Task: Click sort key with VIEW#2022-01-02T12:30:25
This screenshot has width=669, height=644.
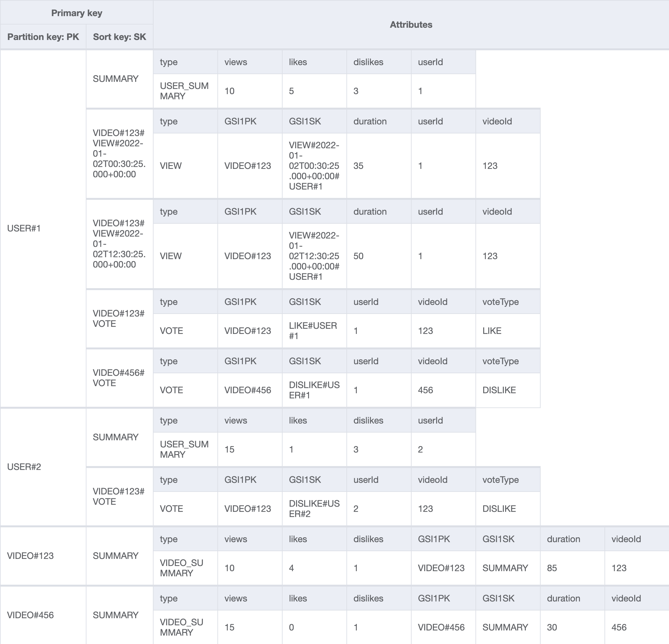Action: (x=119, y=244)
